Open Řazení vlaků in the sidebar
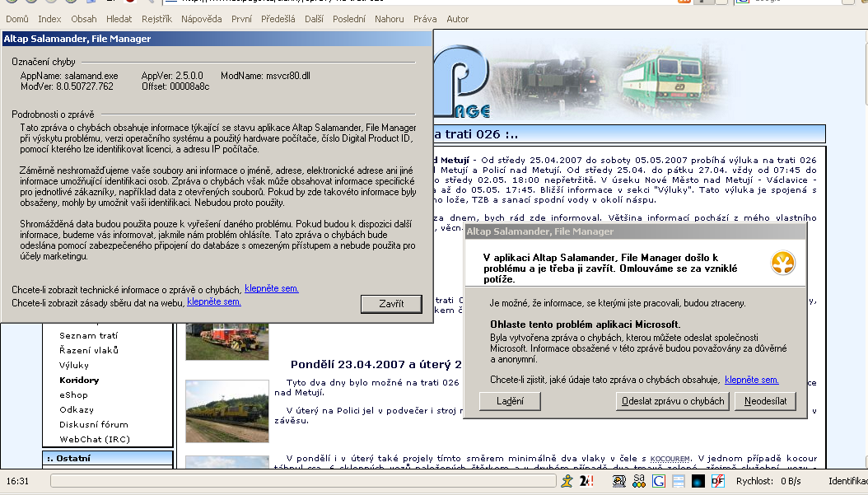This screenshot has height=495, width=868. 89,351
